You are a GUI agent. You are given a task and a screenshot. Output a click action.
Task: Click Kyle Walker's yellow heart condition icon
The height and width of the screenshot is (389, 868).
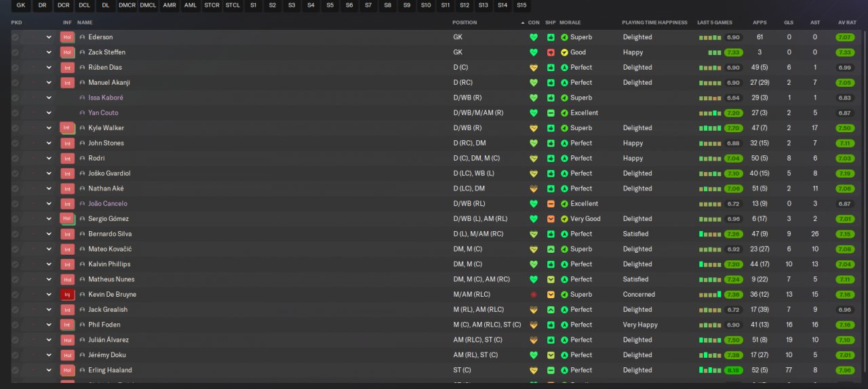(x=534, y=128)
